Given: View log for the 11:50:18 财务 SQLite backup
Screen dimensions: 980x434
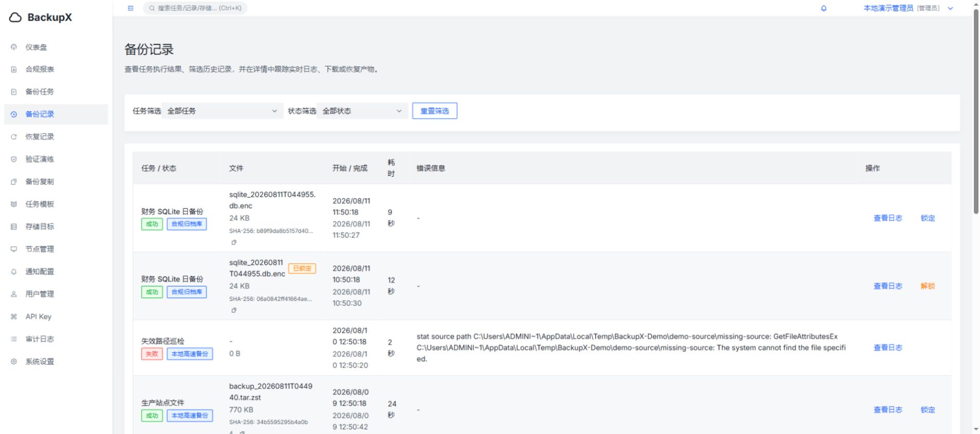Looking at the screenshot, I should (888, 218).
